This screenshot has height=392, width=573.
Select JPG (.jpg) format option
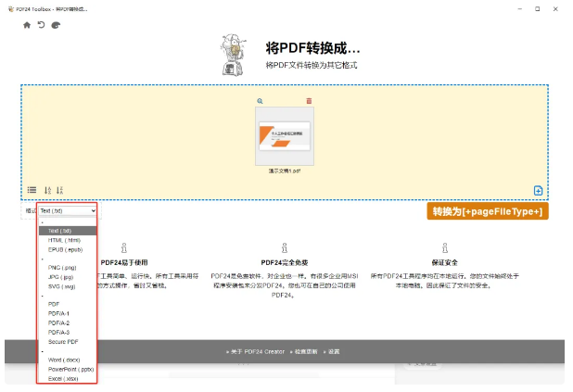[62, 276]
